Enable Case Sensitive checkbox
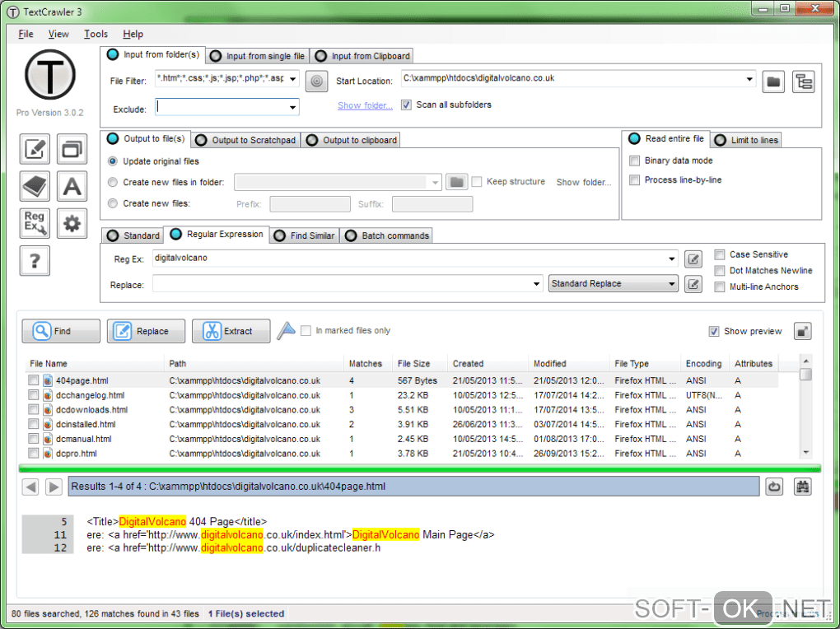This screenshot has height=629, width=840. pos(720,254)
